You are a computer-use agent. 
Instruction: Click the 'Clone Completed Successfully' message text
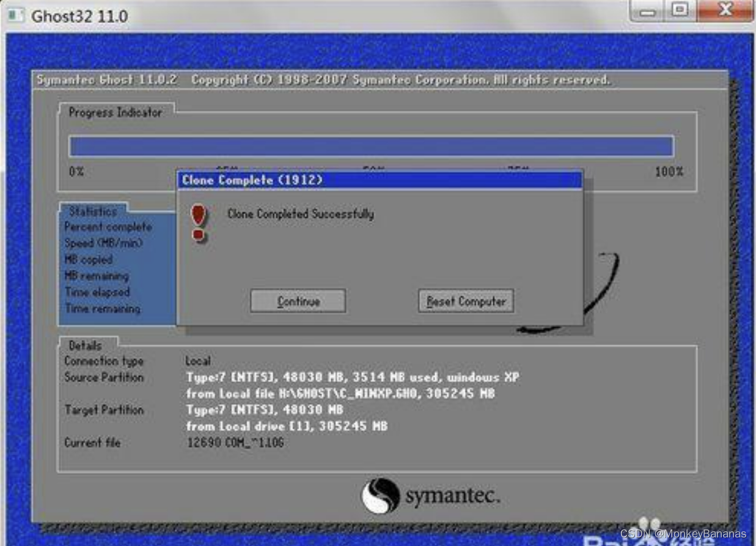(x=301, y=214)
